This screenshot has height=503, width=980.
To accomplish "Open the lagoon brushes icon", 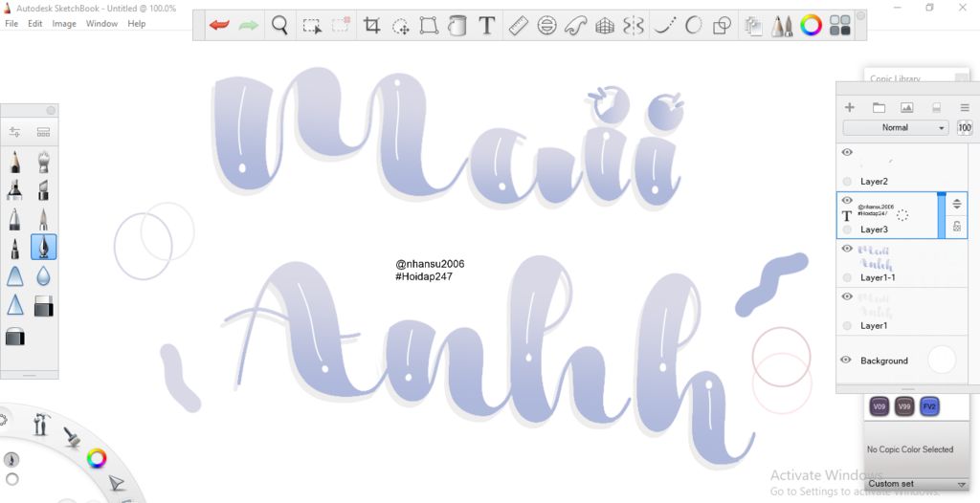I will (71, 436).
